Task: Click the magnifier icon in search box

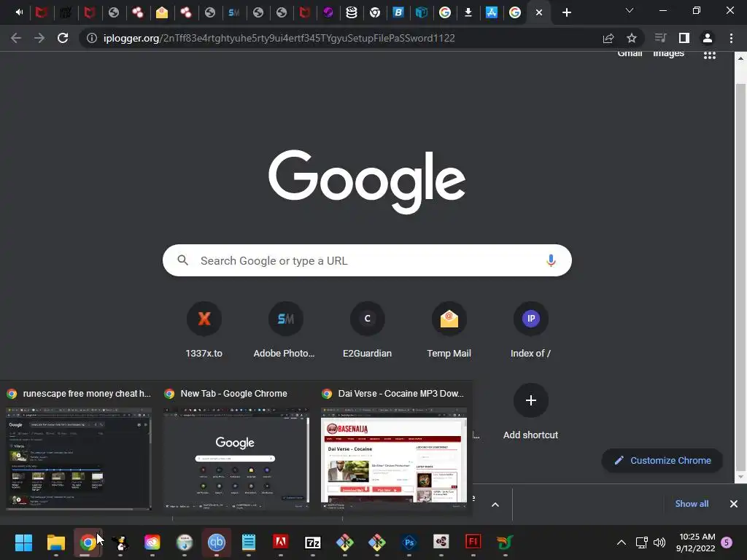Action: point(183,260)
